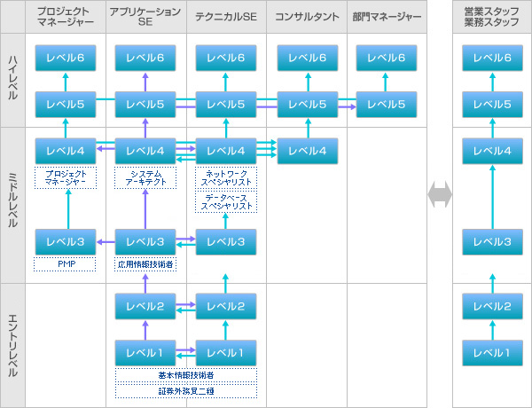Image resolution: width=532 pixels, height=408 pixels.
Task: Click レベル6 box under プロジェクトマネージャー
Action: [66, 58]
